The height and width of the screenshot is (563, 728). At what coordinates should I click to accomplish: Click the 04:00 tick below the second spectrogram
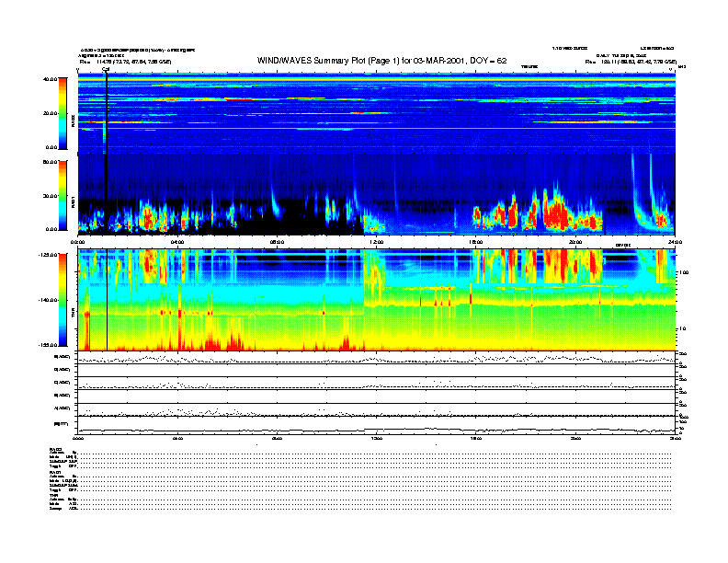177,242
